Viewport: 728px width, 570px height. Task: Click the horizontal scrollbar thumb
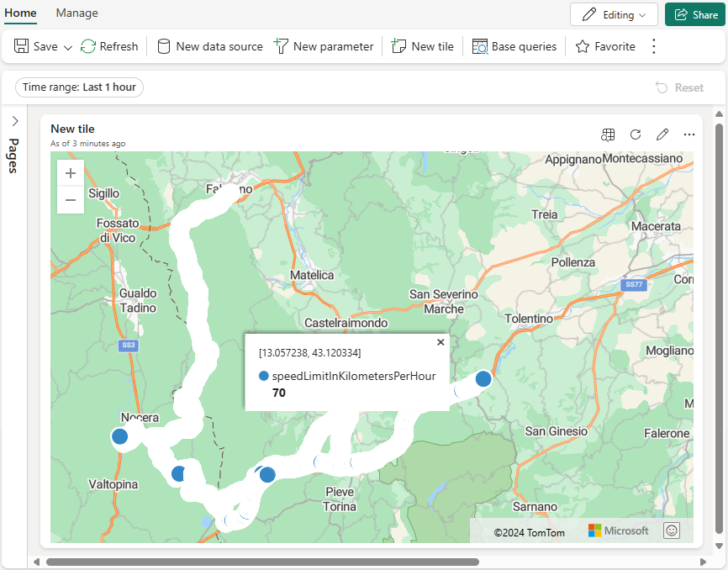262,562
